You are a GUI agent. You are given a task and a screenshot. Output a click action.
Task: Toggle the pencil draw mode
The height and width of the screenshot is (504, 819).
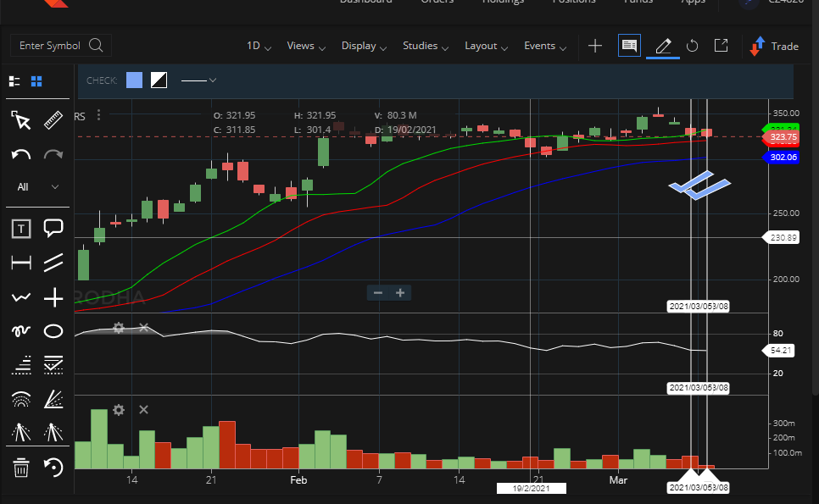(663, 46)
